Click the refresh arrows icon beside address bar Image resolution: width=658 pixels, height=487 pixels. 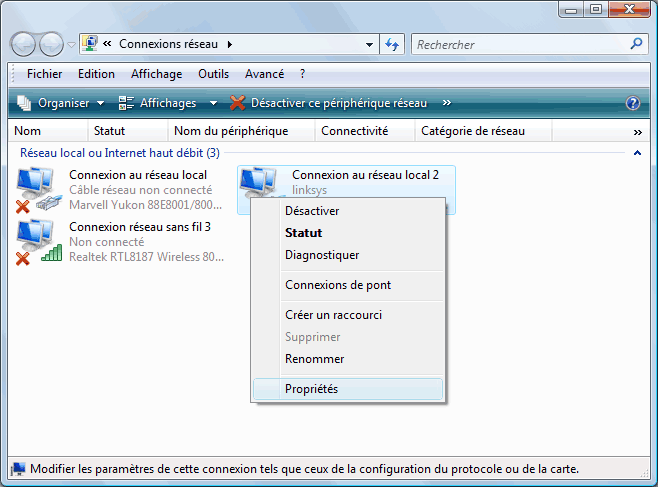(x=392, y=44)
